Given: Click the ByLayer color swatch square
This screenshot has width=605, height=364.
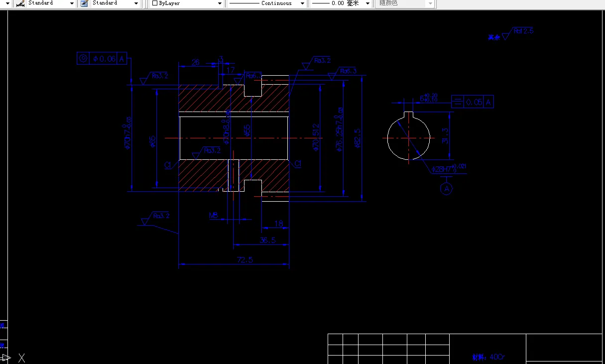Looking at the screenshot, I should (x=155, y=3).
